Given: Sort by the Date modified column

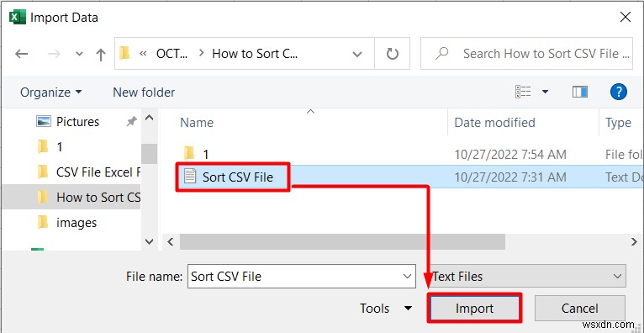Looking at the screenshot, I should click(x=494, y=123).
